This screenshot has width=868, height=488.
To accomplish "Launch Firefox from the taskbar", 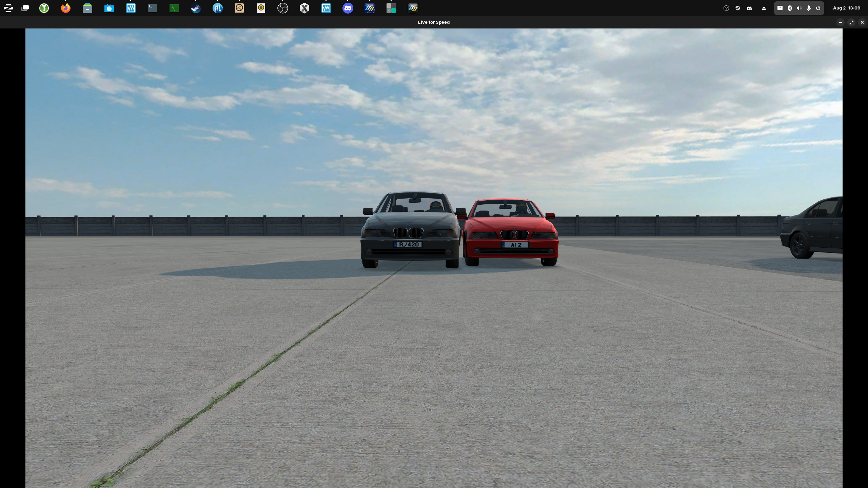I will pyautogui.click(x=66, y=8).
